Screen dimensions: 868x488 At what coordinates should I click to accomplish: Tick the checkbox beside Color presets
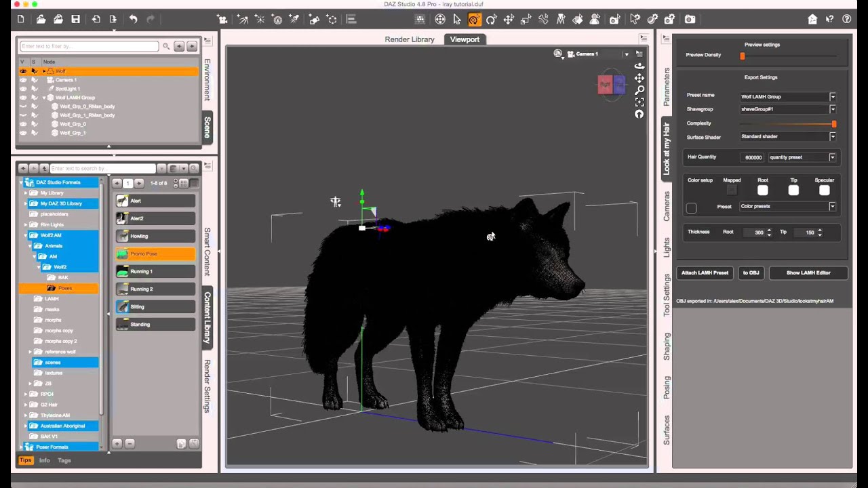pyautogui.click(x=691, y=207)
